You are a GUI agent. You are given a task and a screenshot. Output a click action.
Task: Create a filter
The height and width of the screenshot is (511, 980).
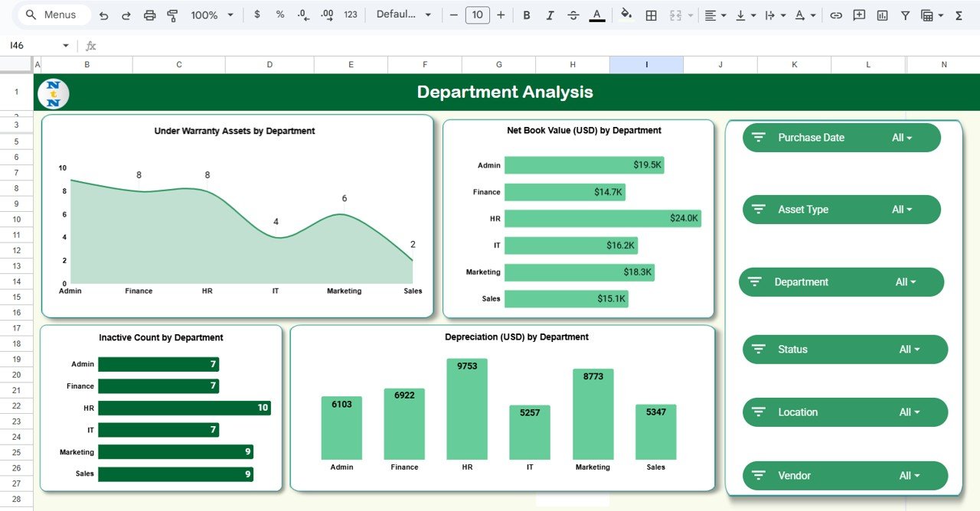point(905,15)
